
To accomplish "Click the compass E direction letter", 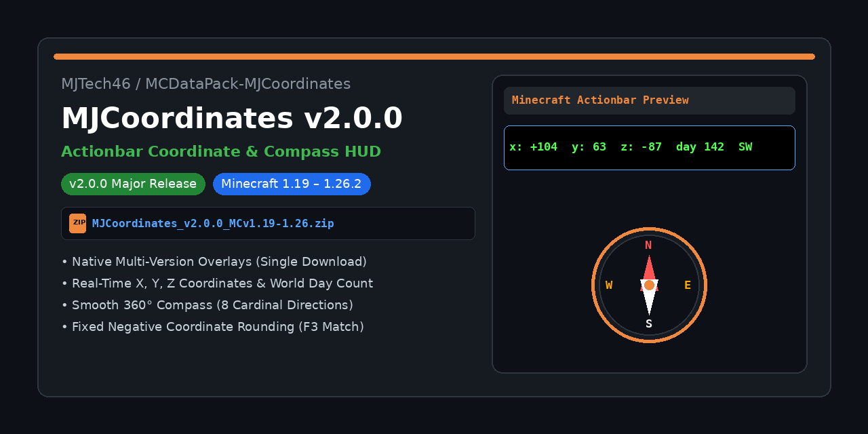I will click(x=688, y=285).
